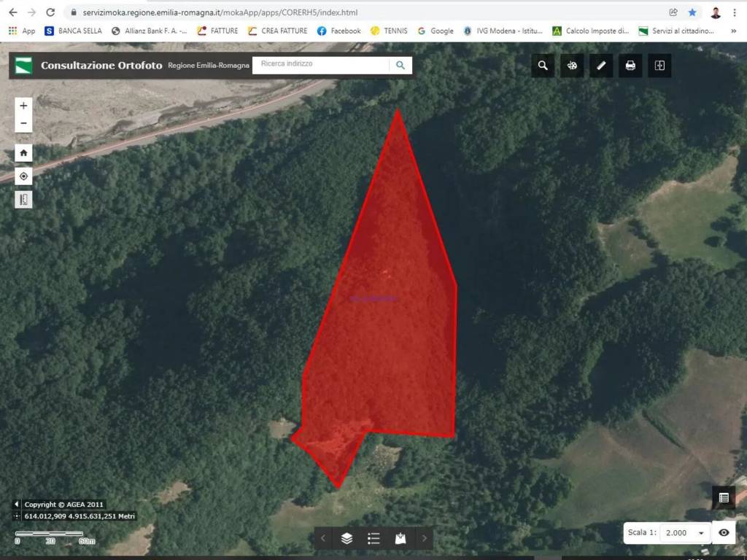Click the address search magnifier button
Viewport: 747px width, 560px height.
pos(400,65)
